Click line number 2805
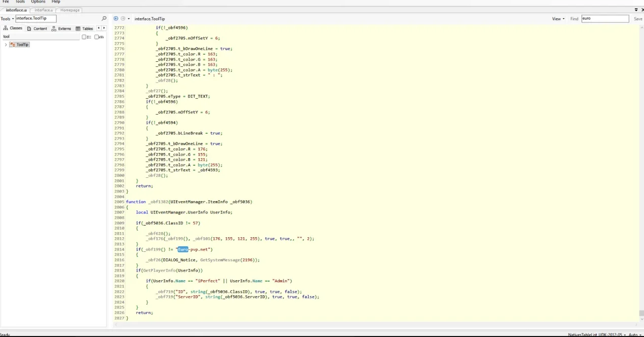This screenshot has height=337, width=644. point(119,202)
